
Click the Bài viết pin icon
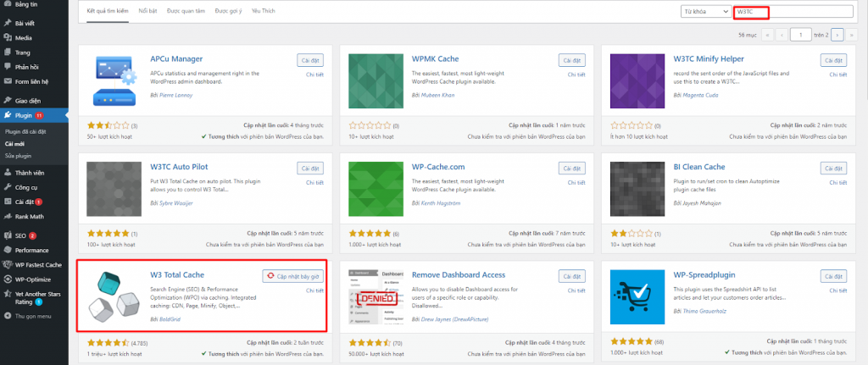8,24
